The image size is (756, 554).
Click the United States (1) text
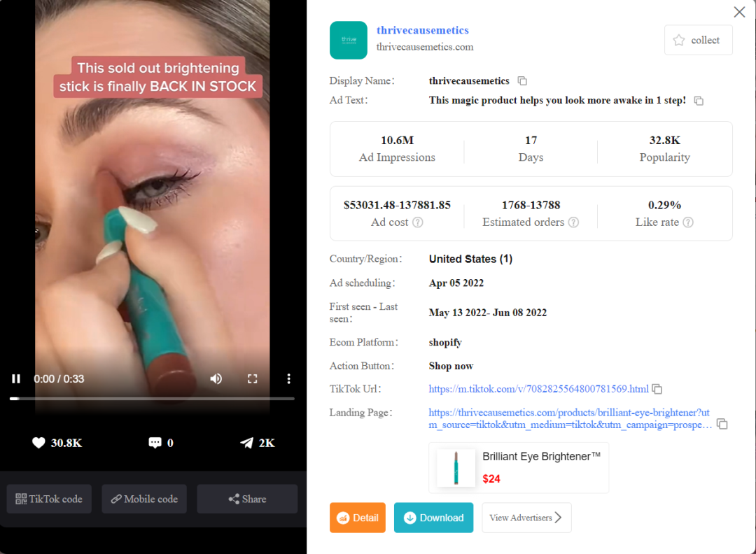(x=470, y=259)
